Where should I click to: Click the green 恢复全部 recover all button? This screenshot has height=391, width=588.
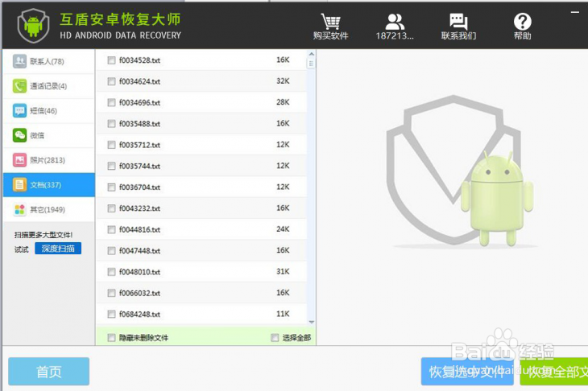(x=554, y=372)
